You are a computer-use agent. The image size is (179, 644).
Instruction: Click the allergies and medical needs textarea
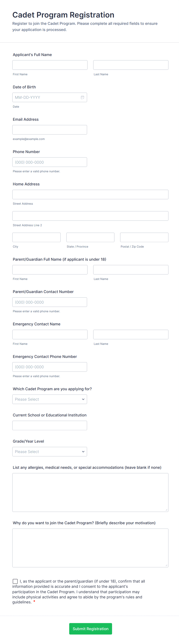pos(90,492)
